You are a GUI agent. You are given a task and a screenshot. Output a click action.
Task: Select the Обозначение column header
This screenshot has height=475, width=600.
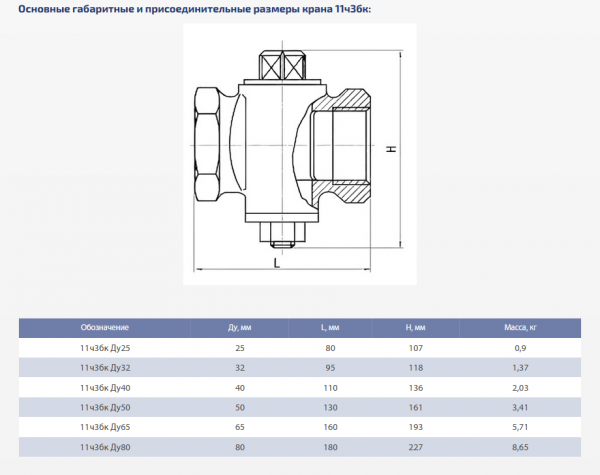[105, 327]
